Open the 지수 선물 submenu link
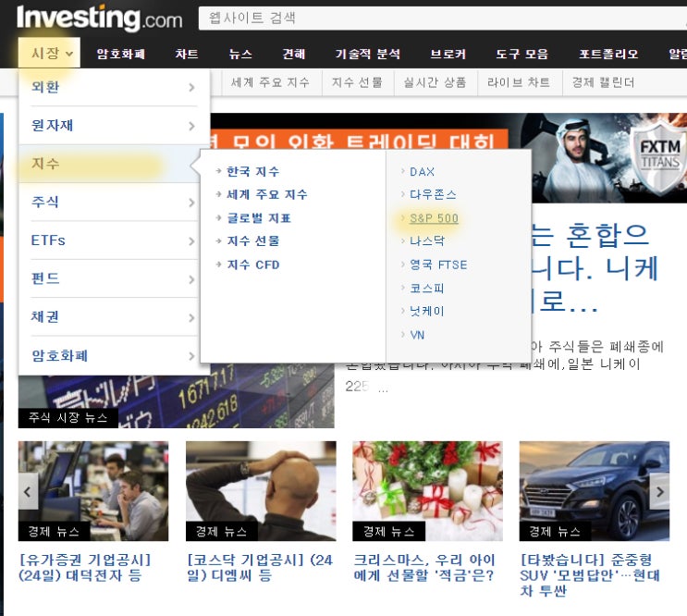Screen dimensions: 687x616 (x=252, y=240)
